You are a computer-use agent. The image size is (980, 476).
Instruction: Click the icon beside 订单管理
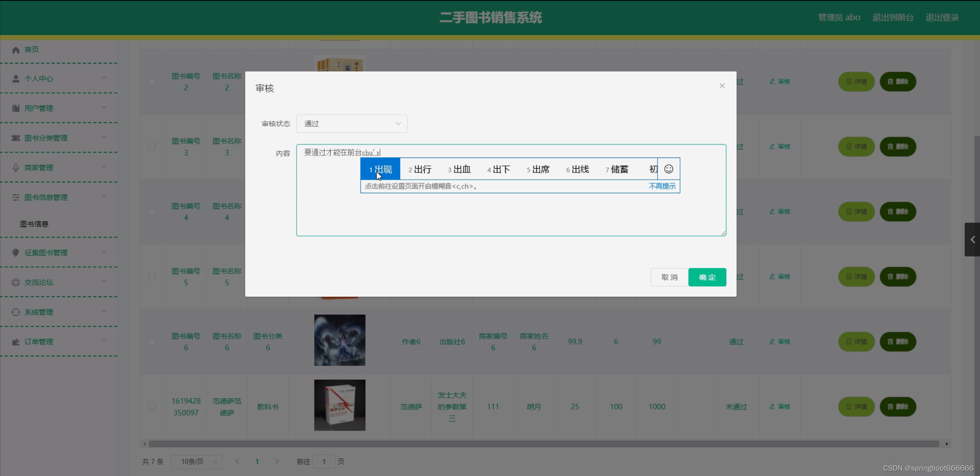[16, 342]
